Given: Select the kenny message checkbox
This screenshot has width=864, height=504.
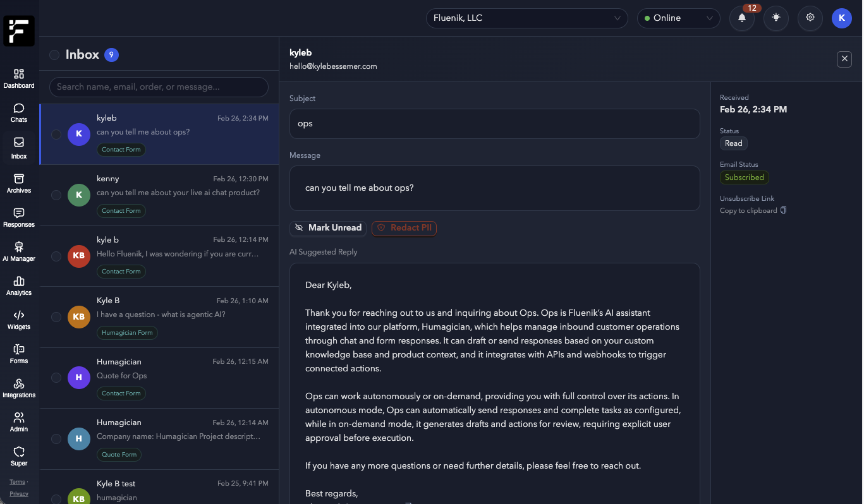Looking at the screenshot, I should pyautogui.click(x=56, y=195).
